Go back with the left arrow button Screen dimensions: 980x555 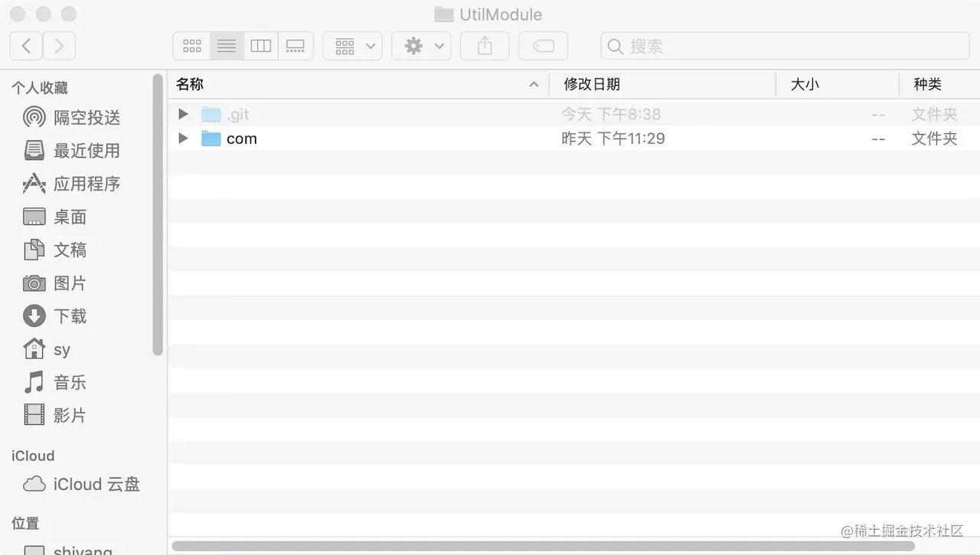pos(26,46)
